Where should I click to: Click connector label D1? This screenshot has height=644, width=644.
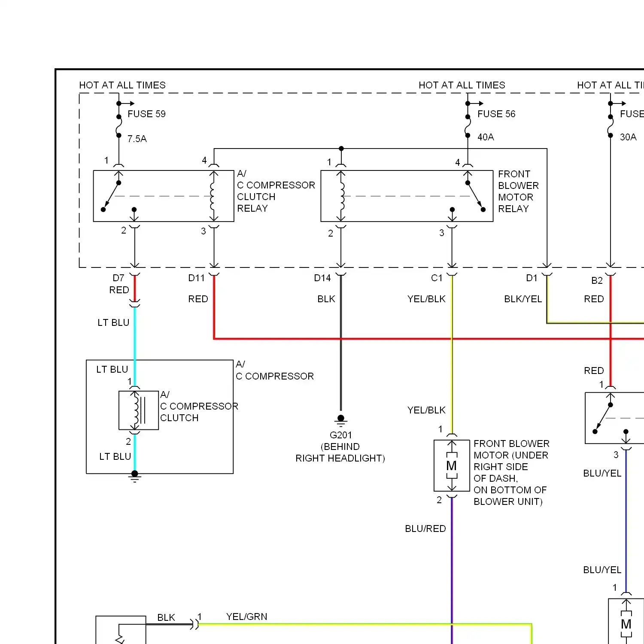point(532,278)
